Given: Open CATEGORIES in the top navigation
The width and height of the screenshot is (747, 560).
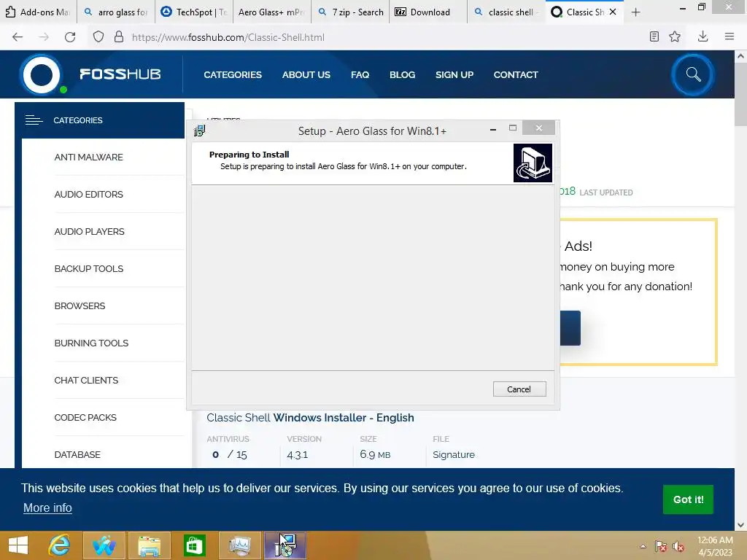Looking at the screenshot, I should [x=233, y=75].
